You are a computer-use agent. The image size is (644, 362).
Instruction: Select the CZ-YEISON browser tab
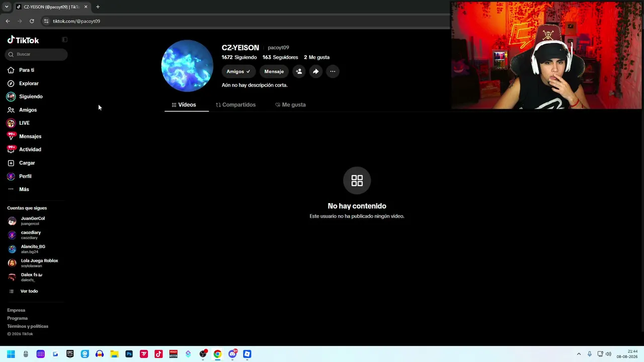(x=51, y=7)
